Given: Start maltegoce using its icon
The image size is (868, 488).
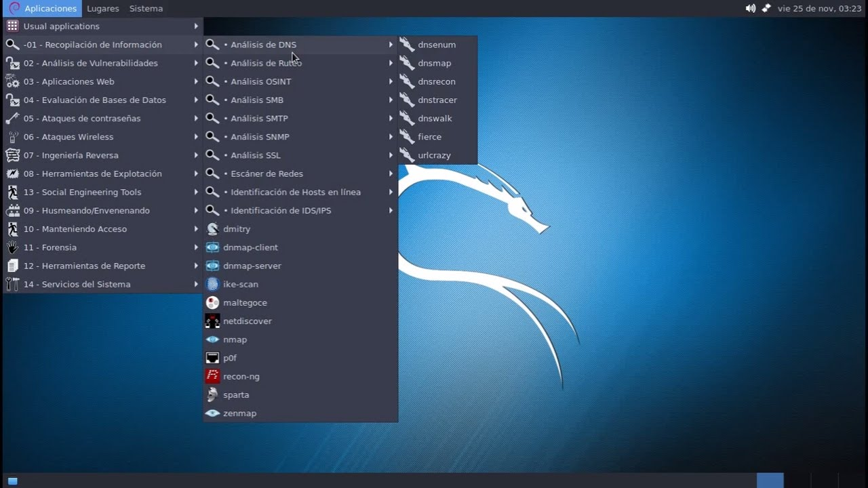Looking at the screenshot, I should [213, 303].
